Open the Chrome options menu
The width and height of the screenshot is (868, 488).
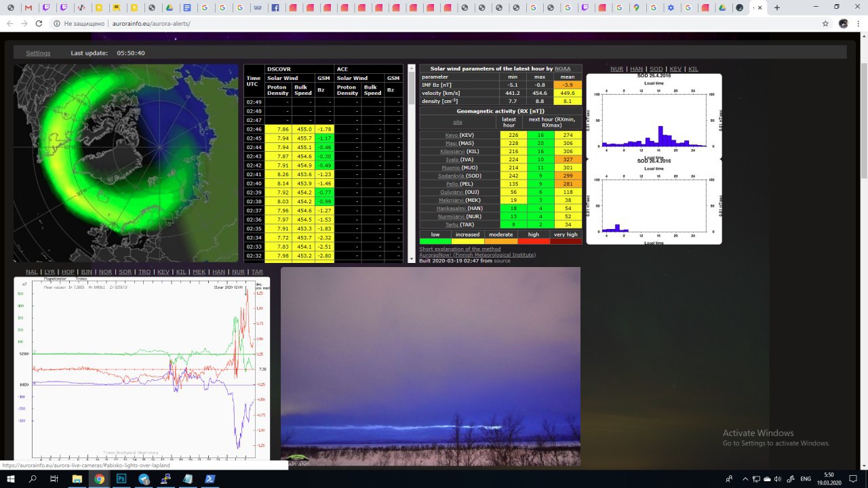pos(859,23)
